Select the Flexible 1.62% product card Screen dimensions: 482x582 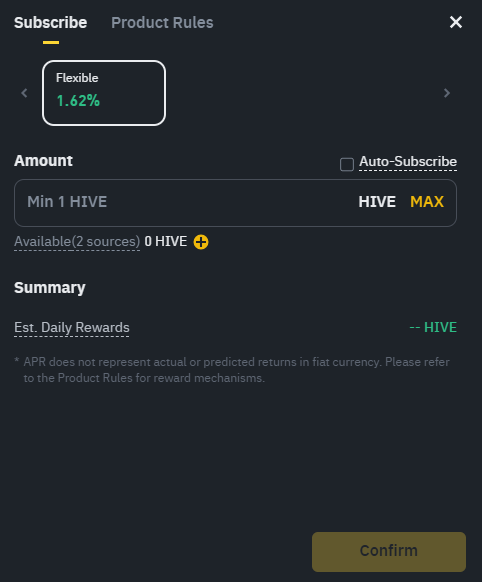[104, 93]
